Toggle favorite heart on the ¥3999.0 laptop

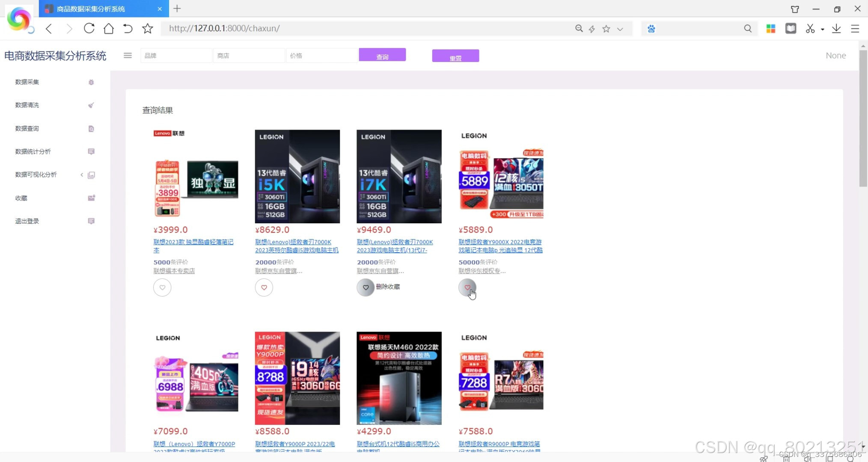[162, 287]
